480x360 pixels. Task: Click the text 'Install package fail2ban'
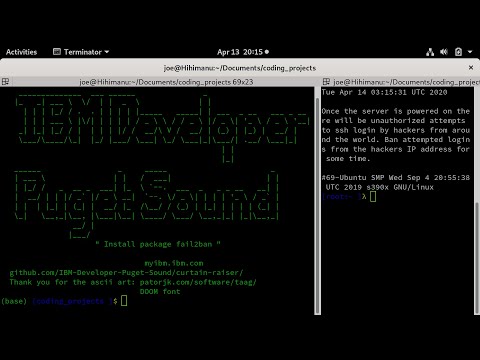tap(158, 244)
